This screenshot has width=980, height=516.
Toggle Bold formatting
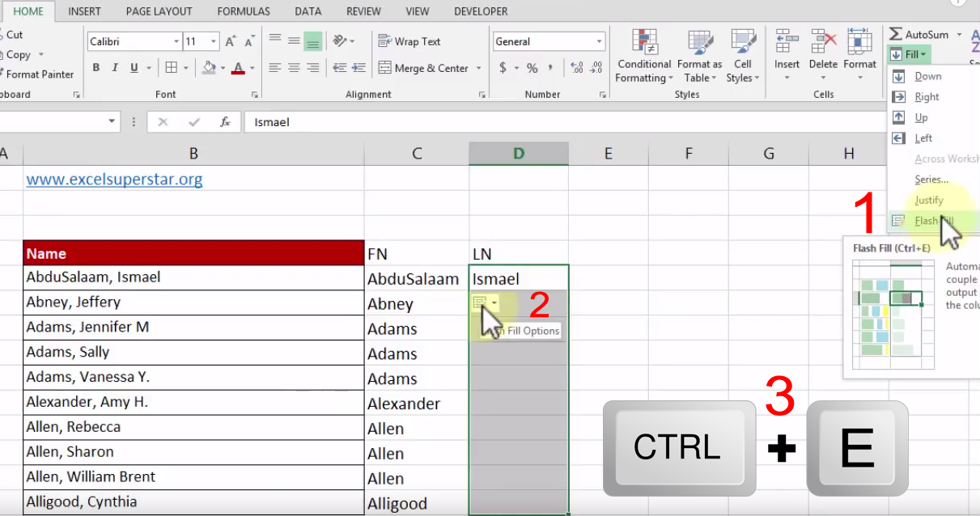pos(96,68)
